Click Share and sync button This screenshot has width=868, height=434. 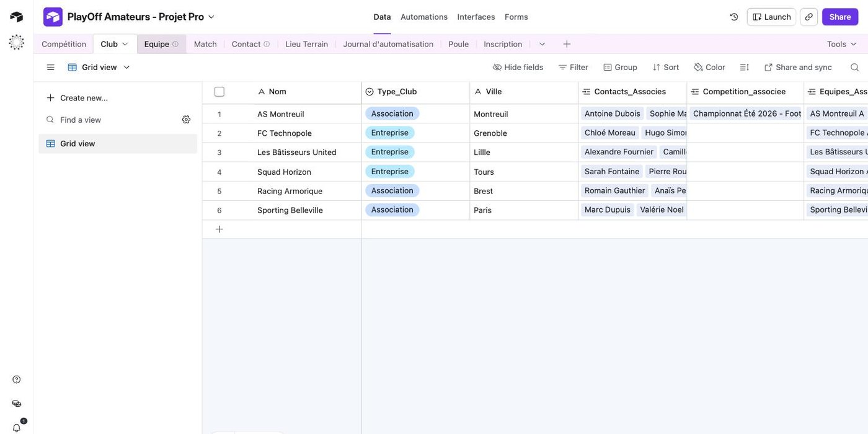point(798,67)
